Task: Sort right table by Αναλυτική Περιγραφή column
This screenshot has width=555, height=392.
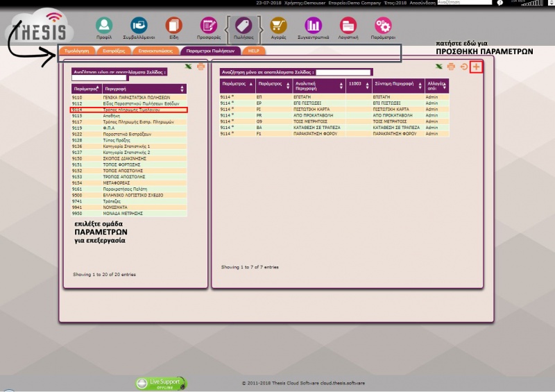Action: 318,85
